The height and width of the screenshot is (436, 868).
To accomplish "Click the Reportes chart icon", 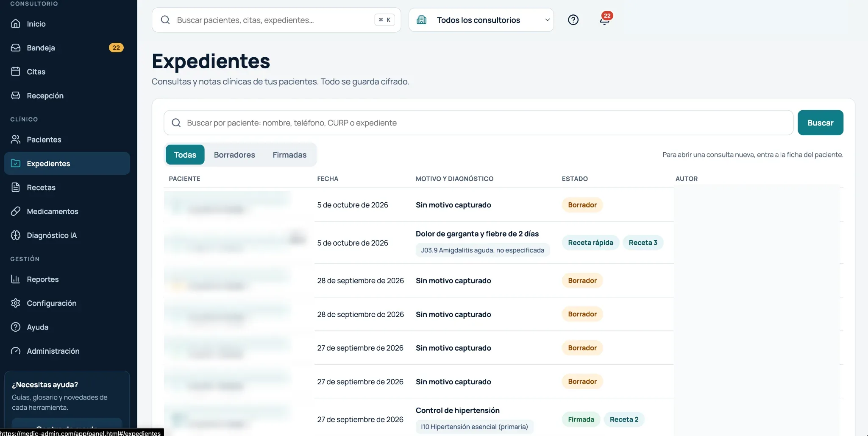I will click(x=16, y=279).
